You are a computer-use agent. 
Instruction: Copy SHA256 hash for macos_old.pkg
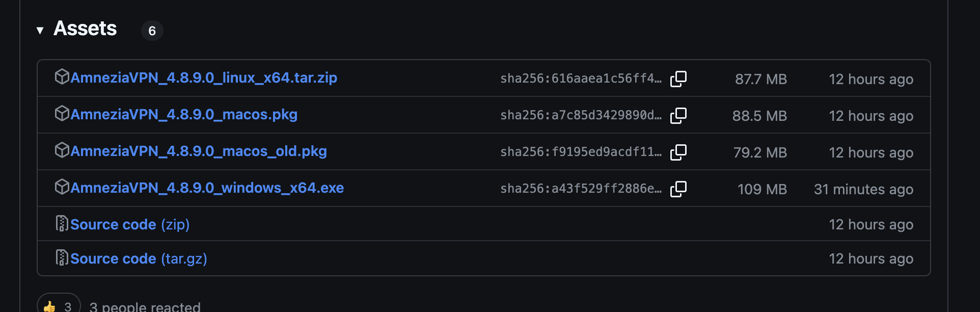(678, 152)
